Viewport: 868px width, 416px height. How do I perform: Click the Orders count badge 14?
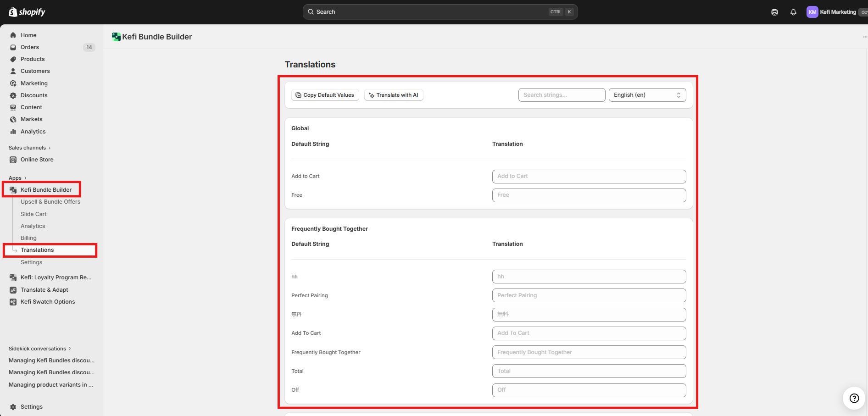coord(89,47)
